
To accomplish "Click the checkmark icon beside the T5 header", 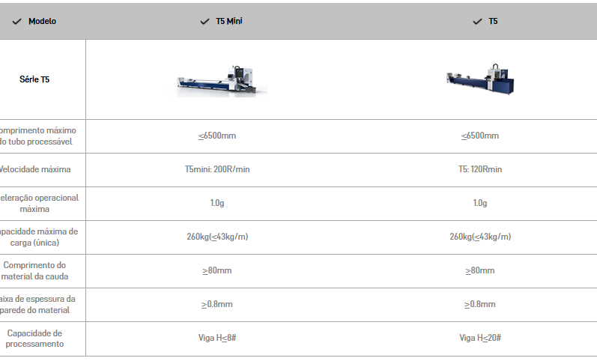I will pos(477,22).
